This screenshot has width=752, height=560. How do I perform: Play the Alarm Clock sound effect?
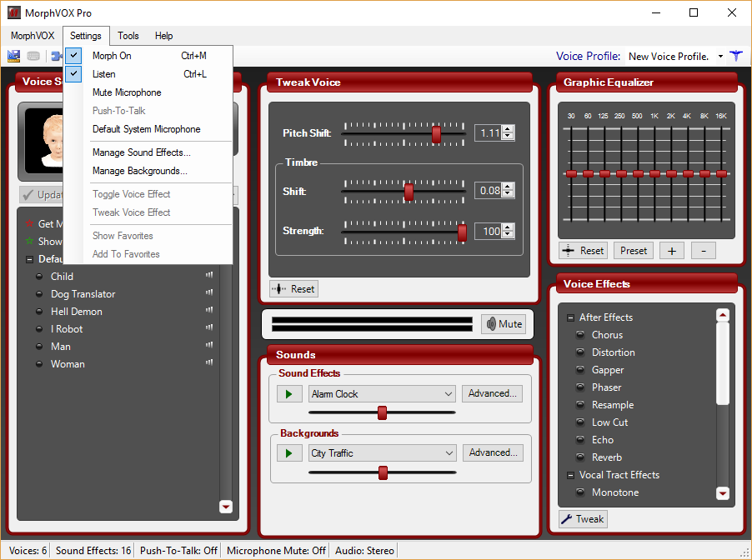click(289, 394)
